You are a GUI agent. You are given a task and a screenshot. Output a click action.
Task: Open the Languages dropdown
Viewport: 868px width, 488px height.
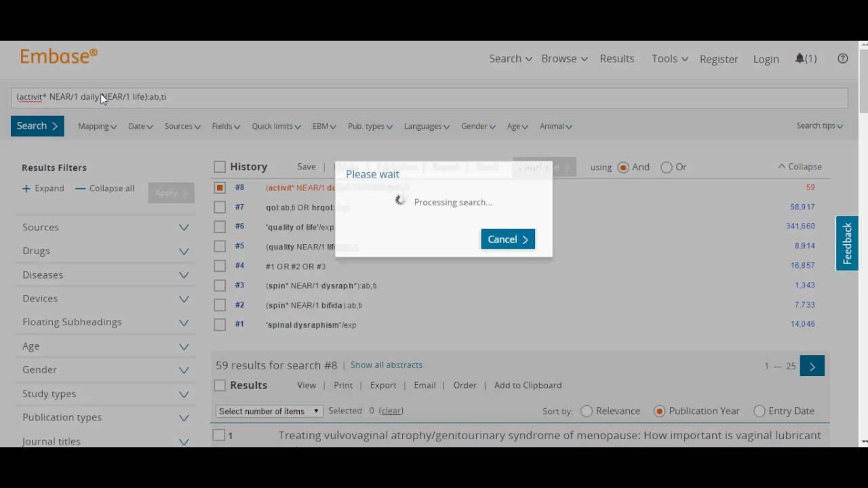[x=427, y=126]
